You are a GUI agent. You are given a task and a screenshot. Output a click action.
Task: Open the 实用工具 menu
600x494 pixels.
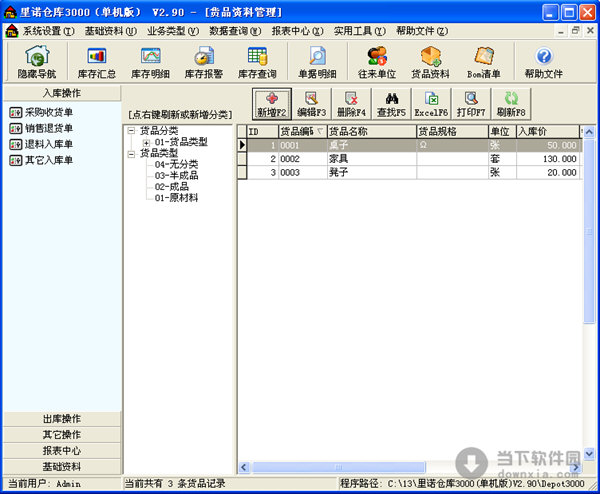pyautogui.click(x=359, y=31)
